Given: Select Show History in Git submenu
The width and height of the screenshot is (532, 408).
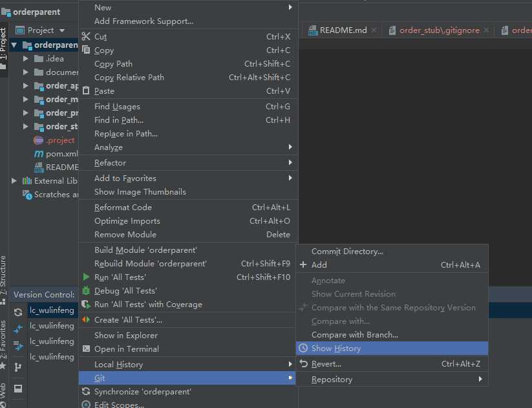Looking at the screenshot, I should pyautogui.click(x=392, y=349).
